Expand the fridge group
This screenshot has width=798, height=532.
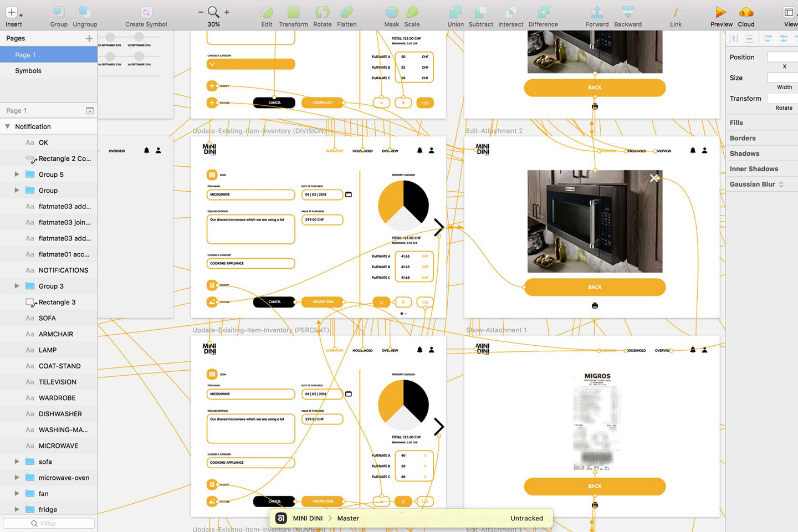click(17, 509)
